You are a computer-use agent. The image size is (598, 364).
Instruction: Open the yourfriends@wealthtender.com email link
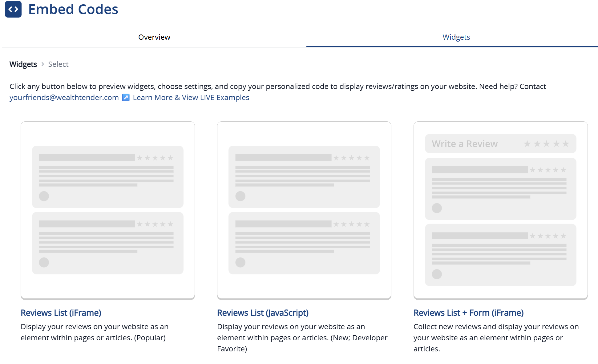[64, 98]
